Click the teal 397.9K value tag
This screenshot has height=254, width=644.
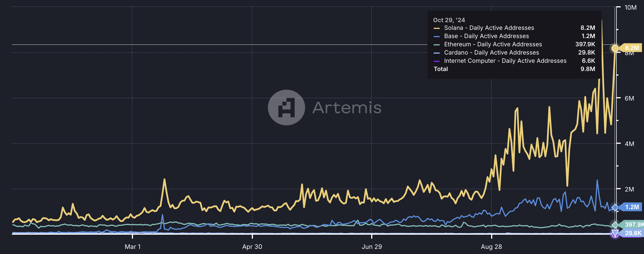click(634, 224)
